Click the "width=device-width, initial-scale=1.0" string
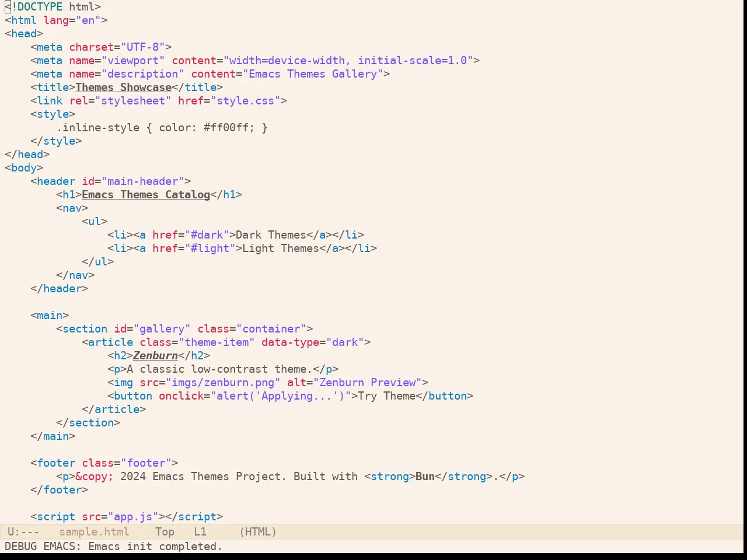747x560 pixels. pyautogui.click(x=348, y=61)
